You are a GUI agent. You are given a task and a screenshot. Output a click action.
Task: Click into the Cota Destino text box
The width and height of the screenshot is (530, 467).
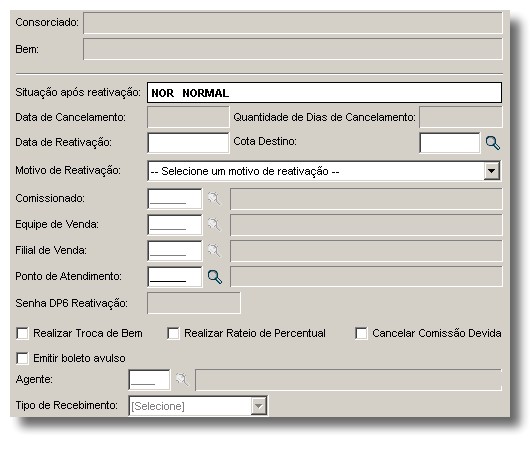[x=450, y=143]
